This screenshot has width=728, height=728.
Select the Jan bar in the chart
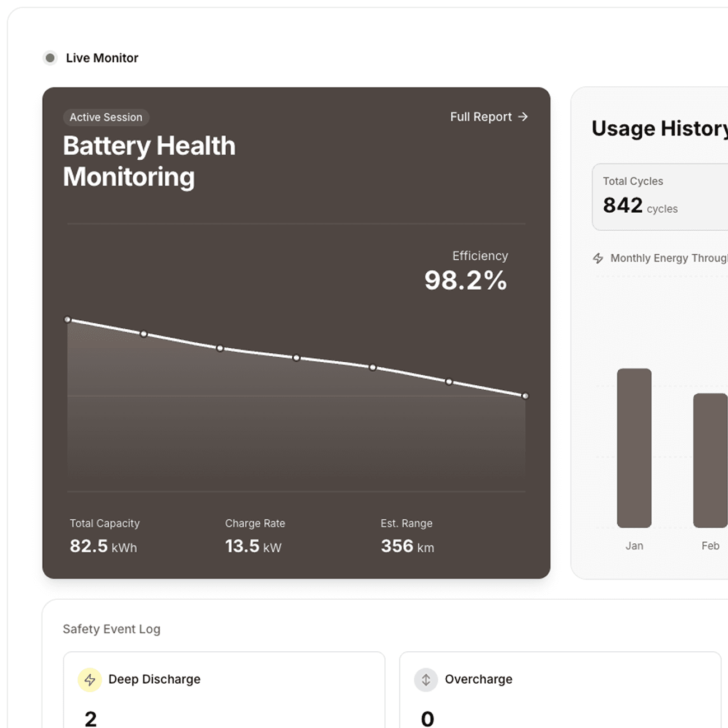pos(634,448)
